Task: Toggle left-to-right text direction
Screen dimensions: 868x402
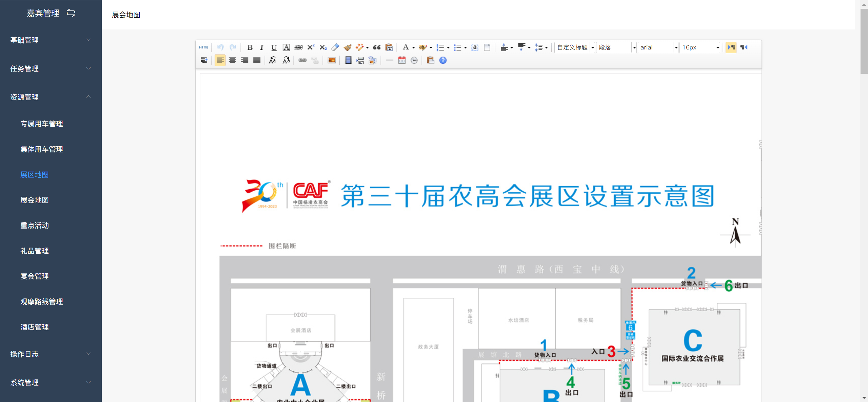Action: click(x=731, y=47)
